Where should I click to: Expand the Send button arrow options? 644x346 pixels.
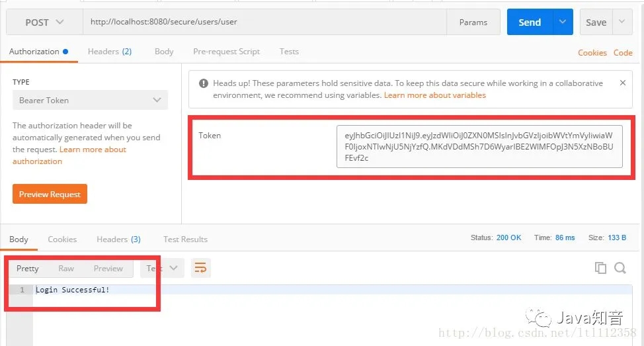click(x=563, y=22)
